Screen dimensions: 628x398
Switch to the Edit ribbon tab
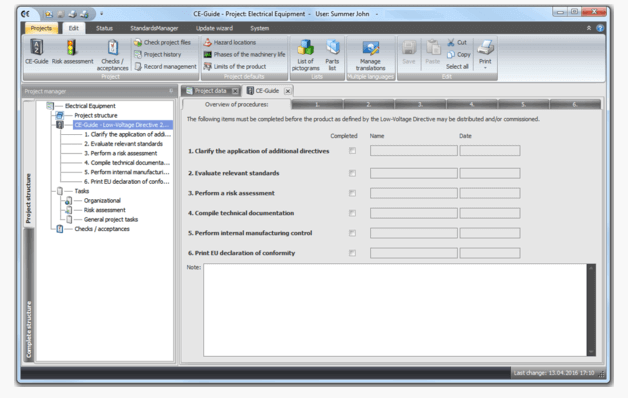click(x=73, y=28)
